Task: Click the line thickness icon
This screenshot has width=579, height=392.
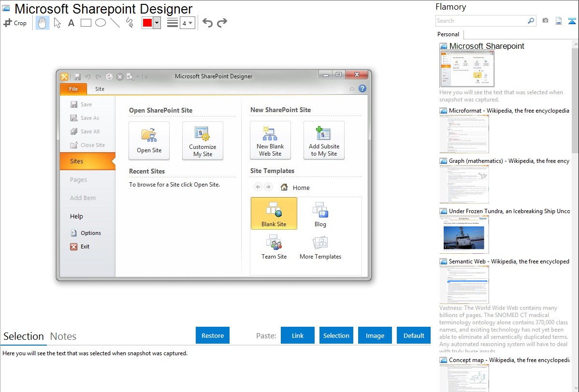Action: (x=173, y=23)
